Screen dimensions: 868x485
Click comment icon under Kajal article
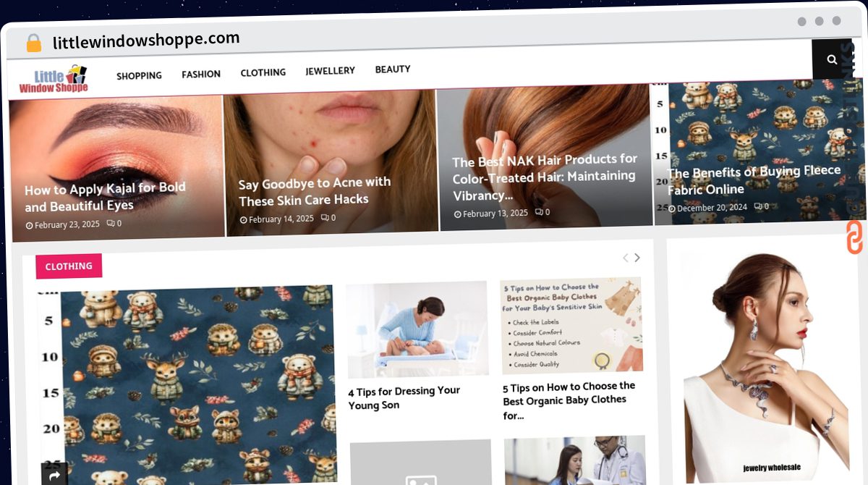[x=110, y=224]
